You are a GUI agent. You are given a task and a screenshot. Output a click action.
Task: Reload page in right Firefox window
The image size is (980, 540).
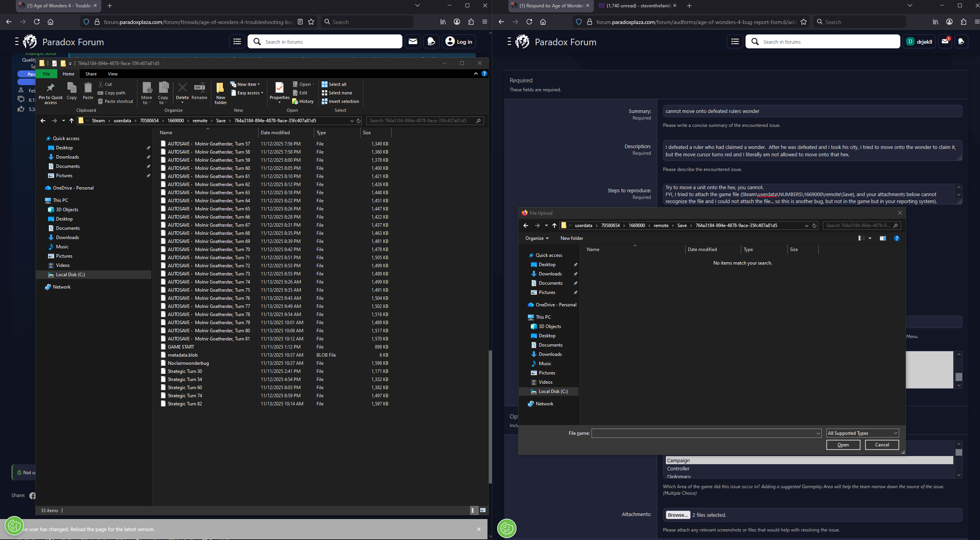(529, 22)
